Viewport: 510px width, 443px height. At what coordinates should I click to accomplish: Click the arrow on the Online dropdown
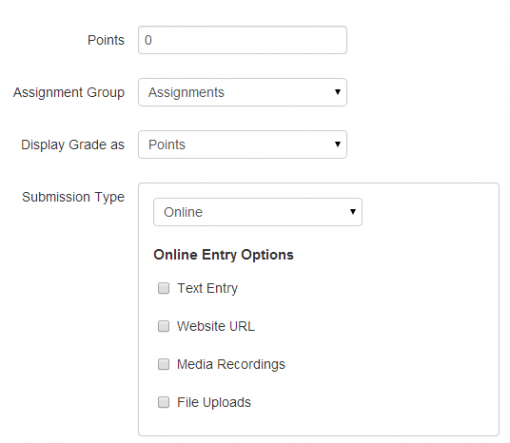(353, 212)
